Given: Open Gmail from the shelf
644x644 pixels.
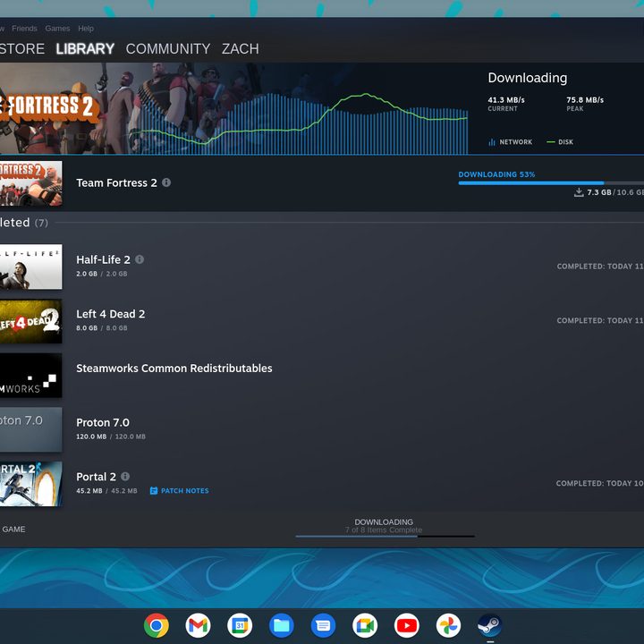Looking at the screenshot, I should point(198,625).
